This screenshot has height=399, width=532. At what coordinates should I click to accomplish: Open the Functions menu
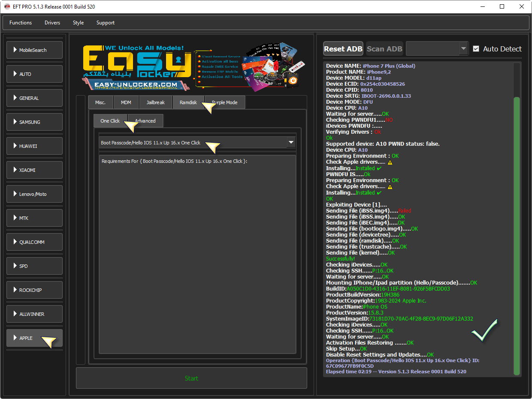[21, 23]
